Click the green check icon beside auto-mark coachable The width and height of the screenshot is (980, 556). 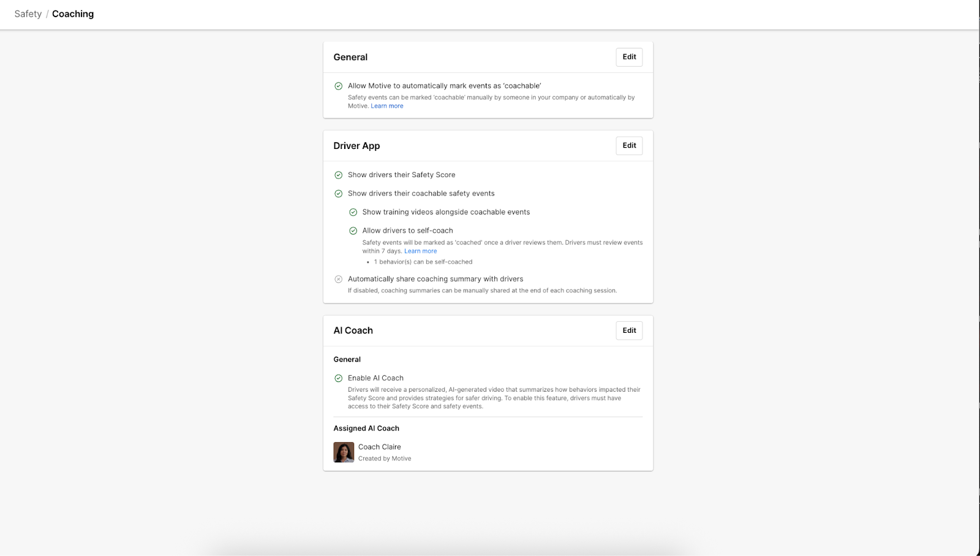[x=338, y=86]
